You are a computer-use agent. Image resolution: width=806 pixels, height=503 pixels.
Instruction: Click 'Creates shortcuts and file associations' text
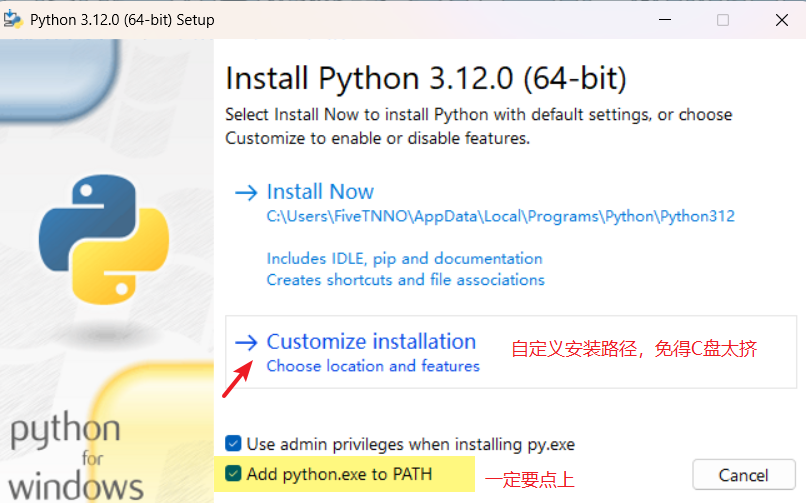point(406,280)
